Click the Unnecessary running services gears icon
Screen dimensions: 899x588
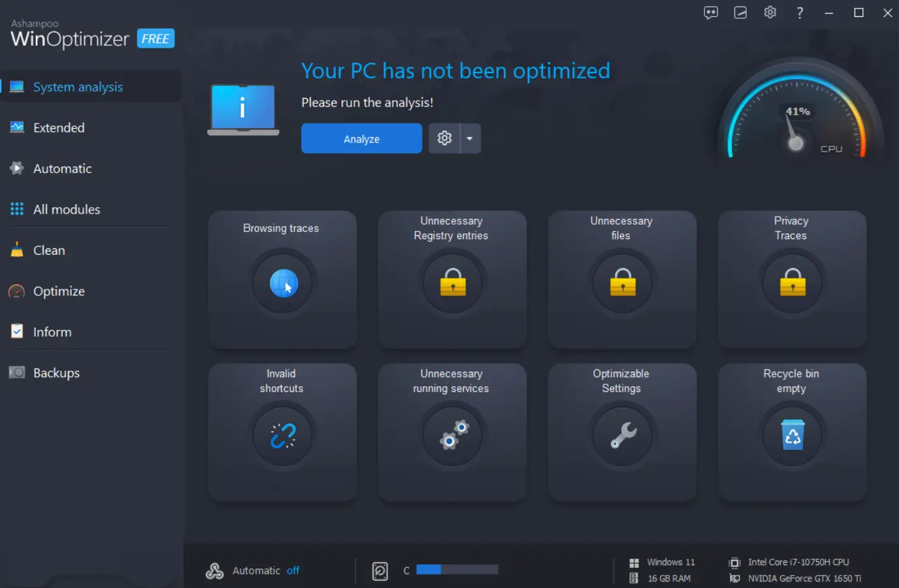point(452,435)
